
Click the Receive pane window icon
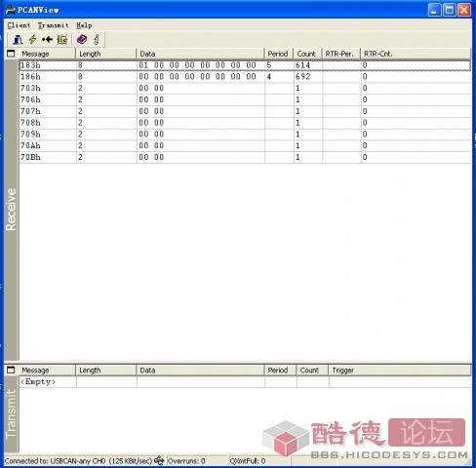pos(11,54)
